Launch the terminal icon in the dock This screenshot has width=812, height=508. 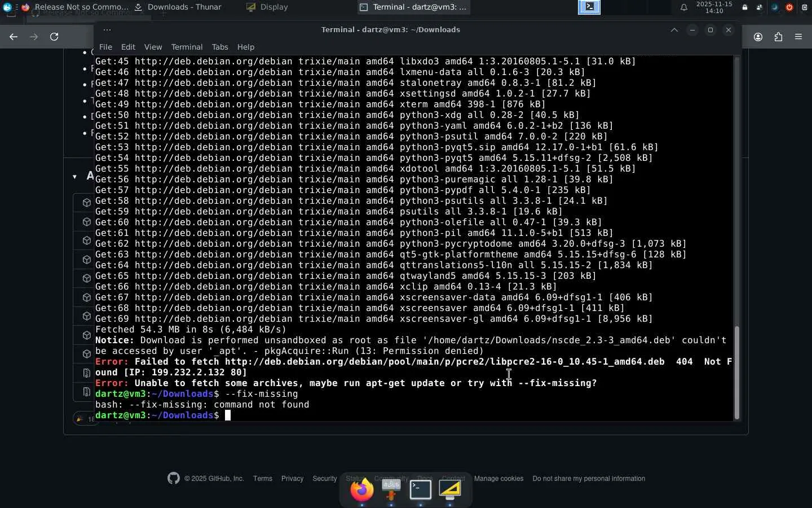point(421,490)
